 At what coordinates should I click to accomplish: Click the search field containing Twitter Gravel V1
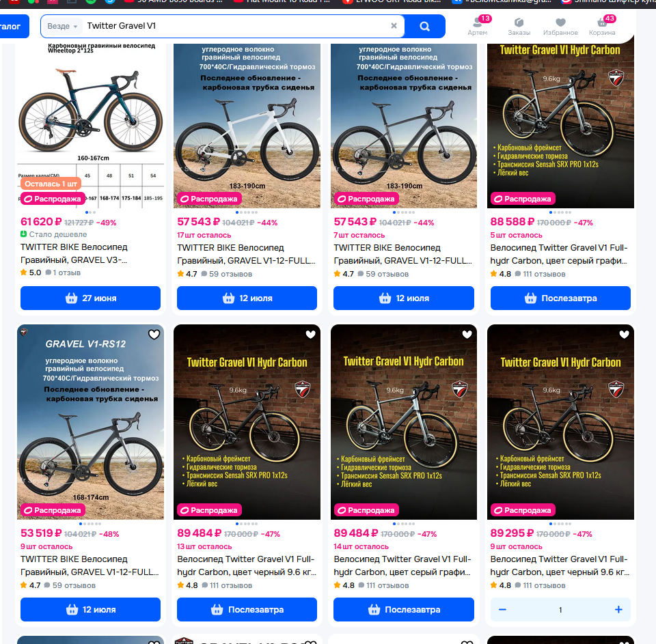click(x=236, y=26)
